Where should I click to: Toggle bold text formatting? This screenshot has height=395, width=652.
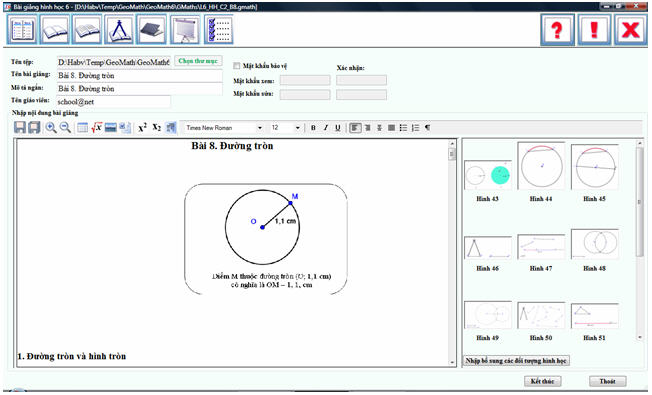313,128
